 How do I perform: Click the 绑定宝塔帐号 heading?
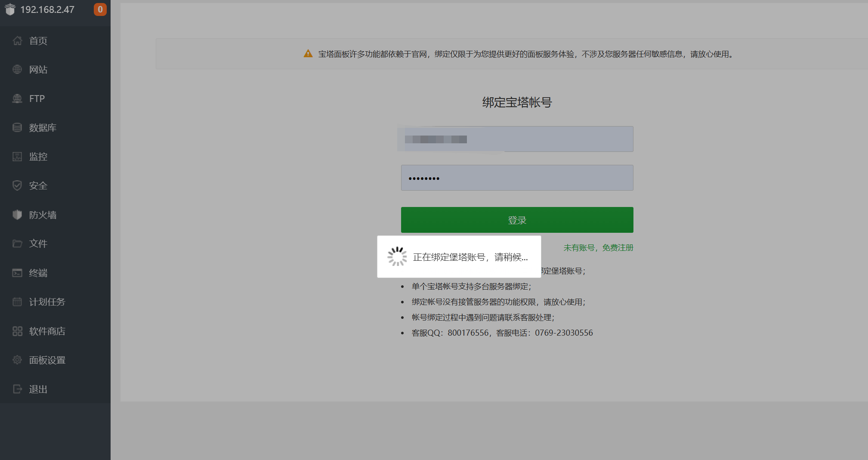pos(517,102)
